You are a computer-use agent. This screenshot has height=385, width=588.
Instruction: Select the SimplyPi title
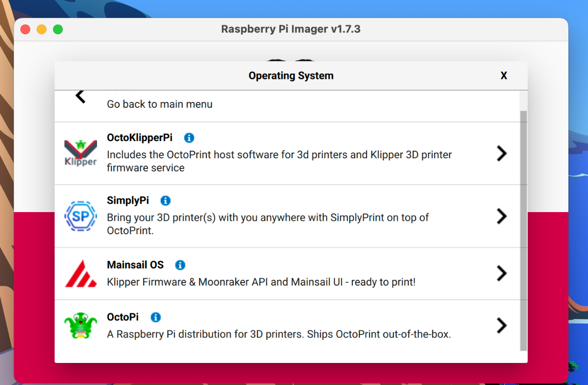pyautogui.click(x=128, y=200)
